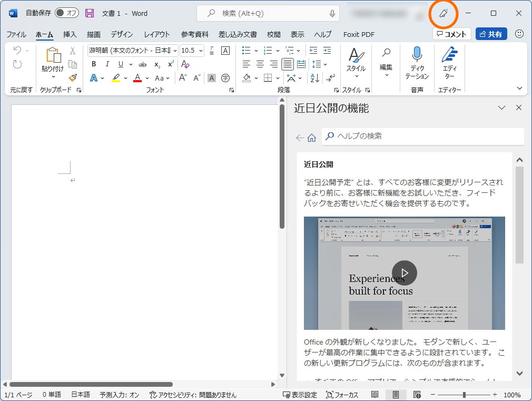Open the Foxit PDF ribbon tab
The image size is (532, 401).
358,34
